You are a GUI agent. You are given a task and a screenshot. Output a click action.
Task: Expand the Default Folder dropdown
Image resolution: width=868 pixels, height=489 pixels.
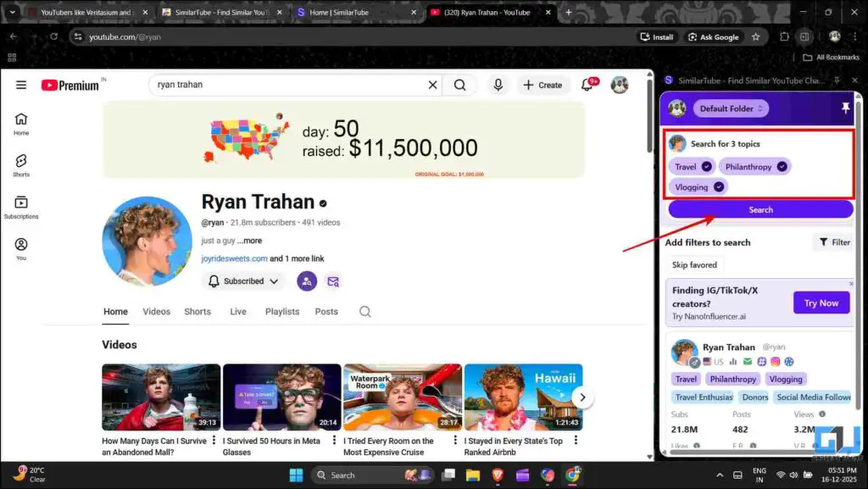tap(731, 108)
